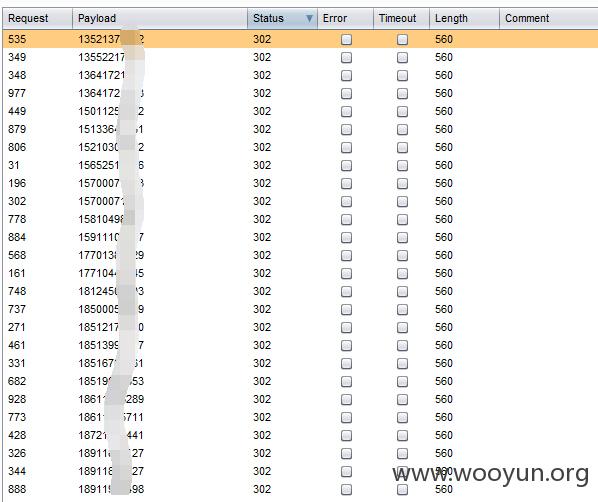Image resolution: width=598 pixels, height=502 pixels.
Task: Tick the Error checkbox for request 349
Action: click(x=346, y=57)
